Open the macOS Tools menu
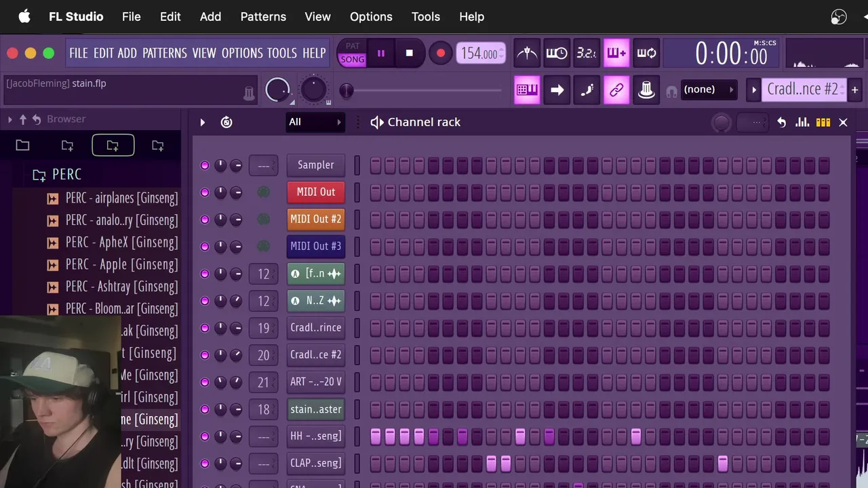The width and height of the screenshot is (868, 488). pyautogui.click(x=426, y=17)
